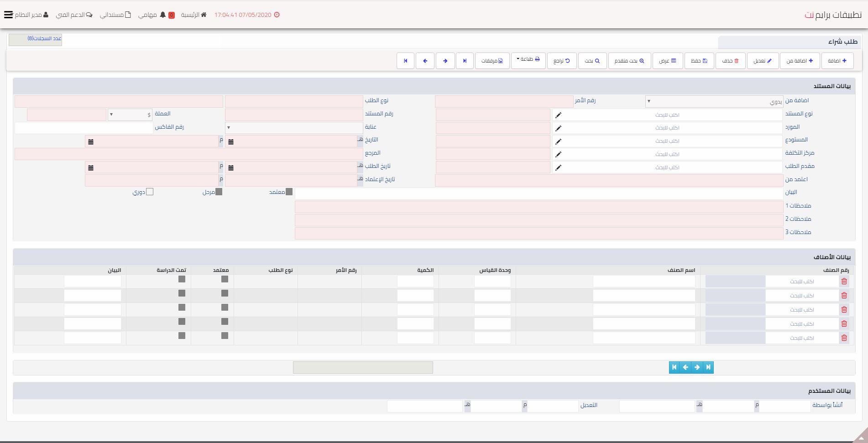
Task: Click the pencil icon beside the المورد field
Action: (x=558, y=128)
